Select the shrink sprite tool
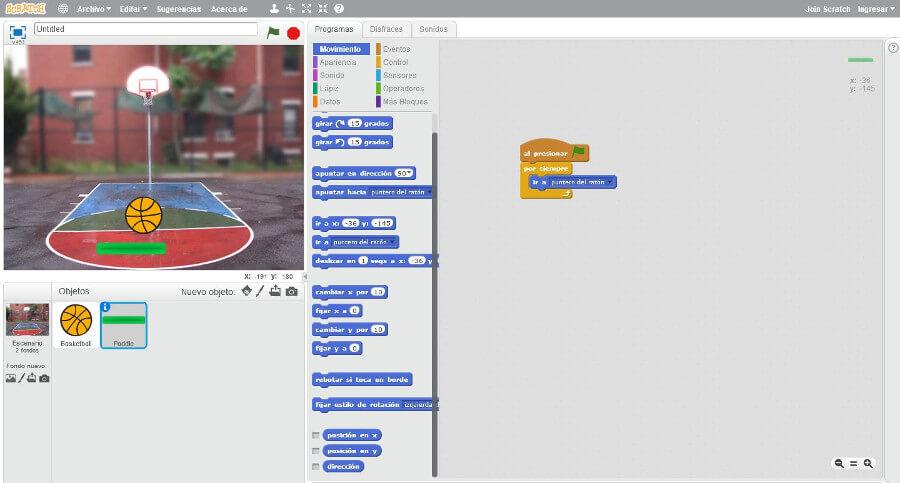The width and height of the screenshot is (900, 483). click(323, 9)
